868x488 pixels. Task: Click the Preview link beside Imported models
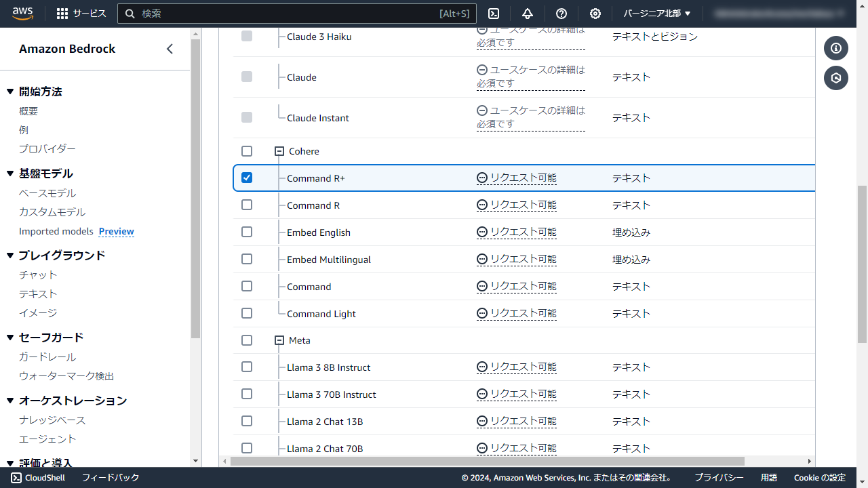pos(117,231)
